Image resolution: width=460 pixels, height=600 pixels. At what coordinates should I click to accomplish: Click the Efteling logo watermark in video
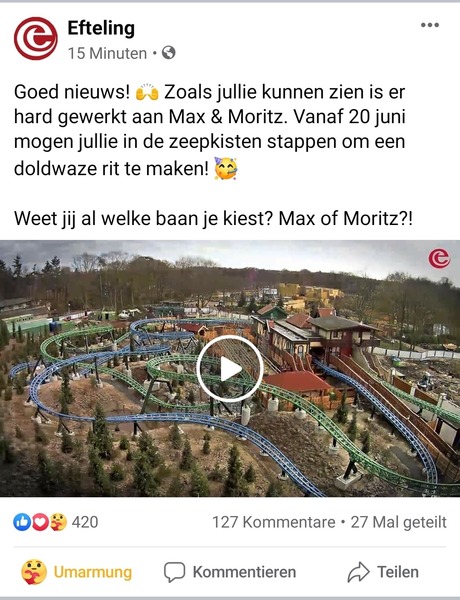click(439, 258)
